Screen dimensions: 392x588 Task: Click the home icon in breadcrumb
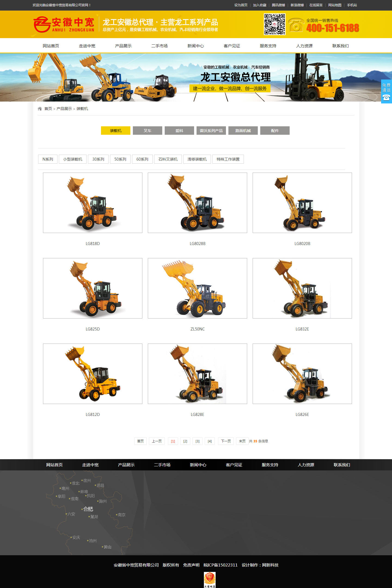[40, 109]
